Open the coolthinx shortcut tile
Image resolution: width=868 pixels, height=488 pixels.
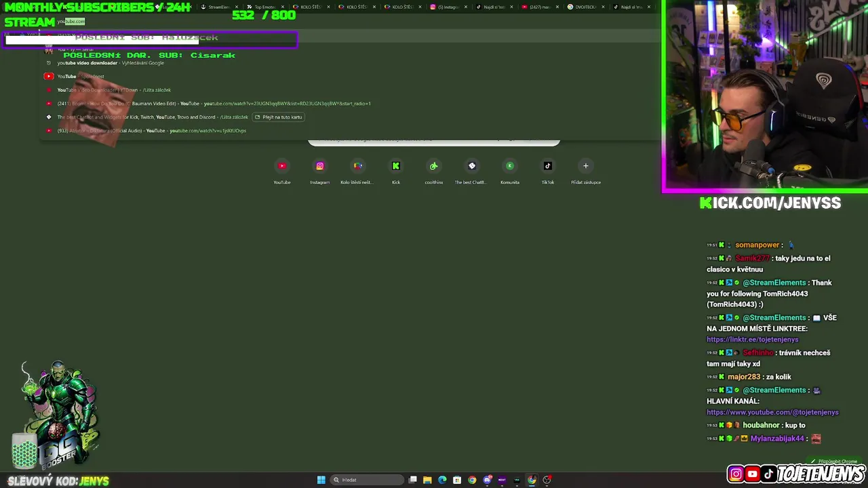coord(434,171)
